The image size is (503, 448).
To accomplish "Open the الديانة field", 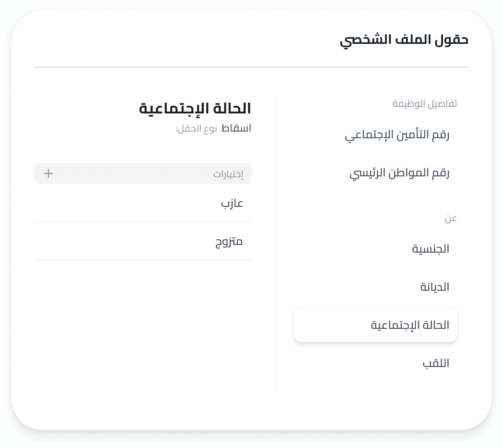I will (434, 287).
